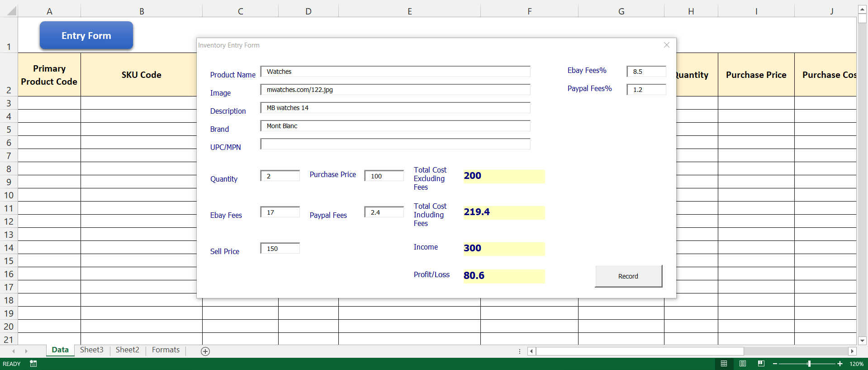
Task: Click the Ebay Fees field showing 17
Action: (x=280, y=212)
